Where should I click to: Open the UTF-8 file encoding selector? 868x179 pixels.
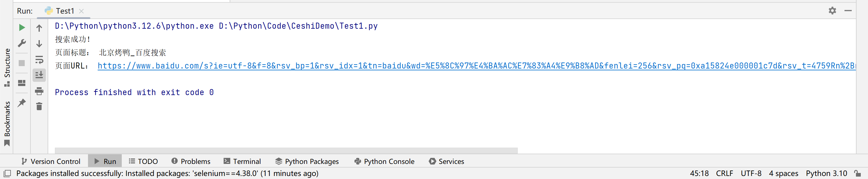click(751, 173)
